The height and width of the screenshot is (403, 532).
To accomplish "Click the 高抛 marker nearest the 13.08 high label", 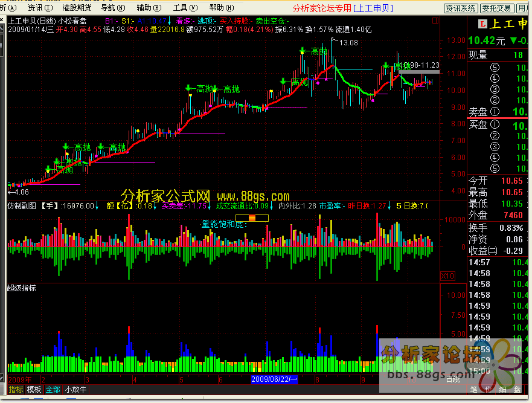I will point(315,51).
